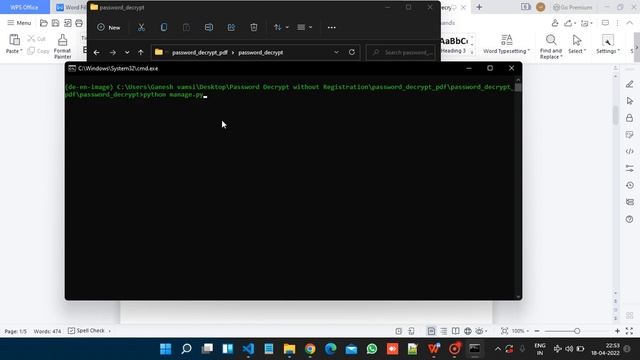640x360 pixels.
Task: Click the history clock icon in WPS sidebar
Action: tap(629, 185)
